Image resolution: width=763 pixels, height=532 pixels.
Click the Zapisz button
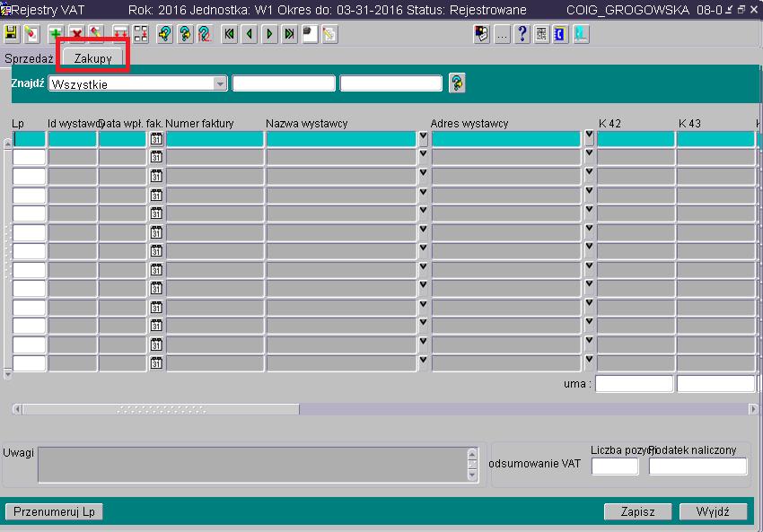pos(638,511)
